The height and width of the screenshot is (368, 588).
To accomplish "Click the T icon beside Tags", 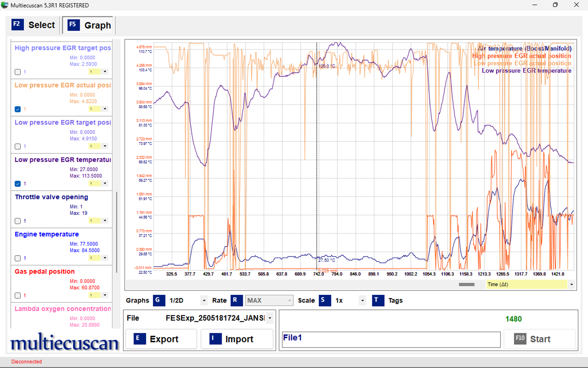I will click(378, 300).
